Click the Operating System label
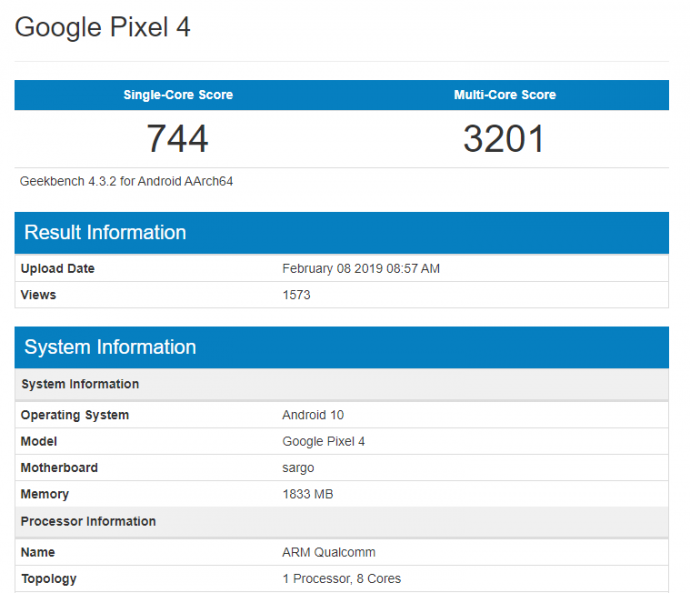The image size is (690, 593). 75,415
